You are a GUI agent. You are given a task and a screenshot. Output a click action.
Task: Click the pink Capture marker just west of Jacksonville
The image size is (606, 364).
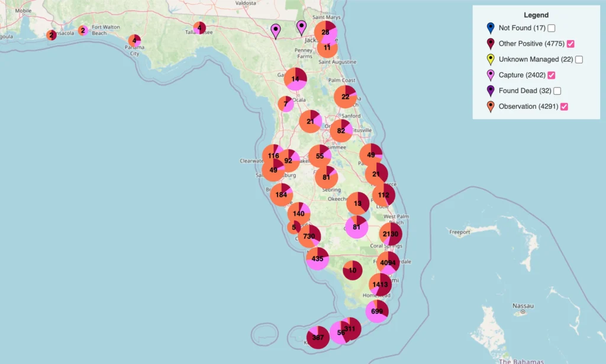tap(301, 25)
